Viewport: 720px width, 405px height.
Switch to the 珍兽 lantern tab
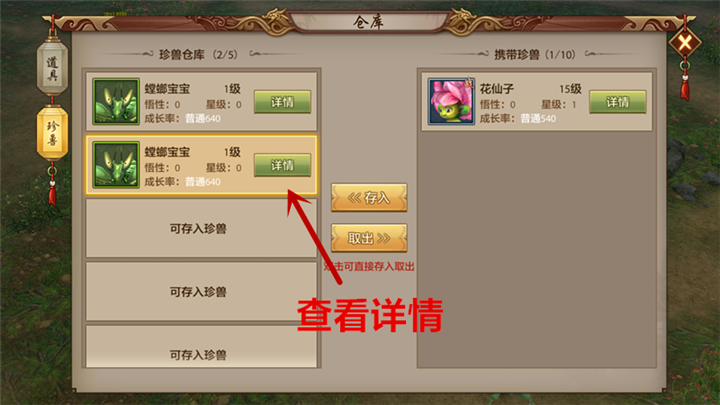(x=52, y=133)
